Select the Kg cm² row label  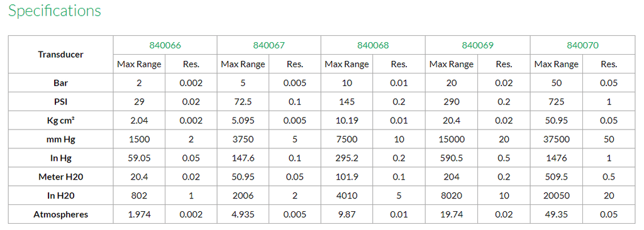point(61,121)
